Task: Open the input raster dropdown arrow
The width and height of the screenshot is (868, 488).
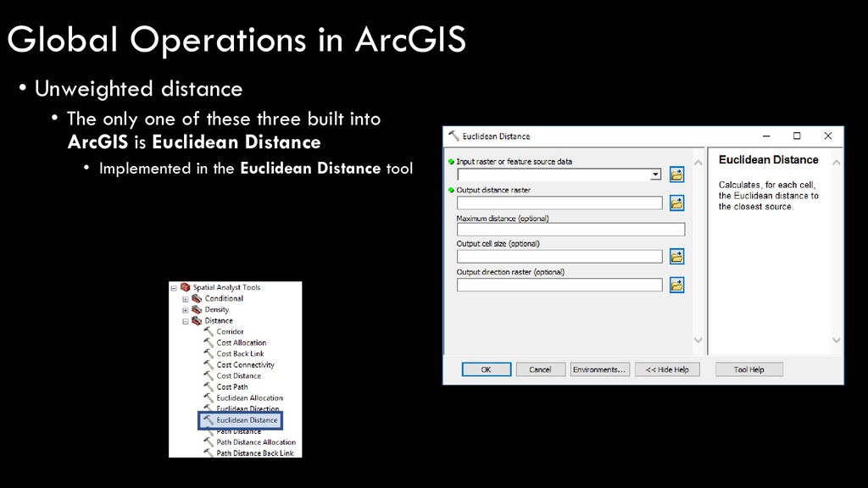Action: [x=655, y=175]
